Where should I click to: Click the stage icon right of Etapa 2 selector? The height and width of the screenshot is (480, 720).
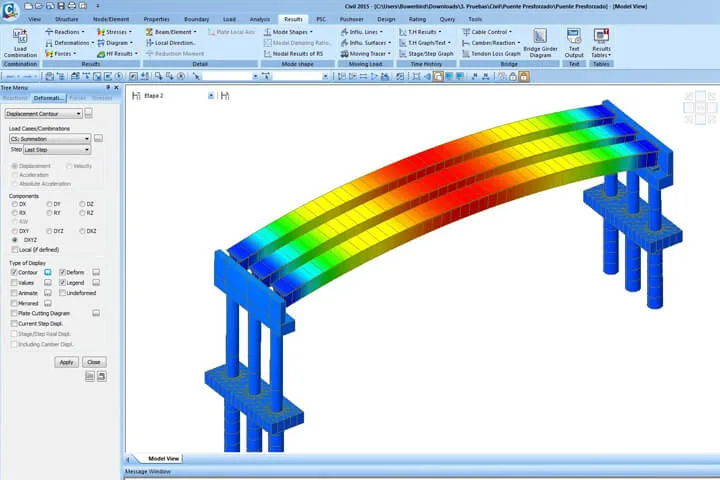(225, 96)
